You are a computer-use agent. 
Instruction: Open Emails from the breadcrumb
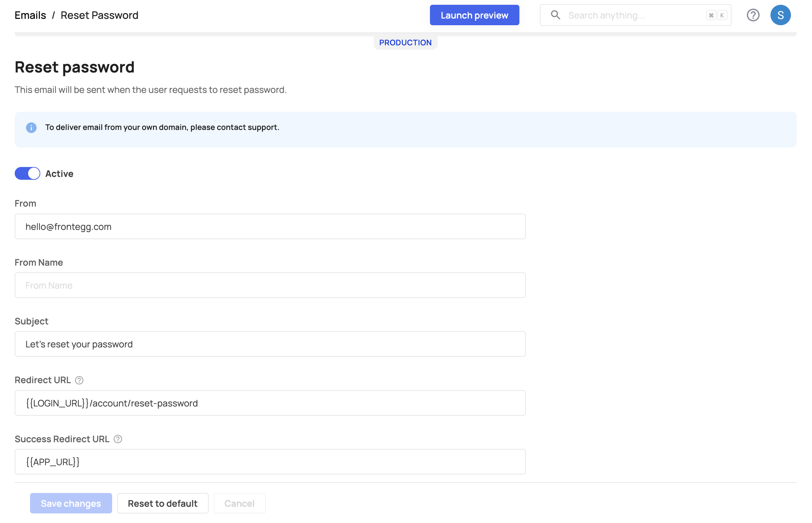coord(30,15)
